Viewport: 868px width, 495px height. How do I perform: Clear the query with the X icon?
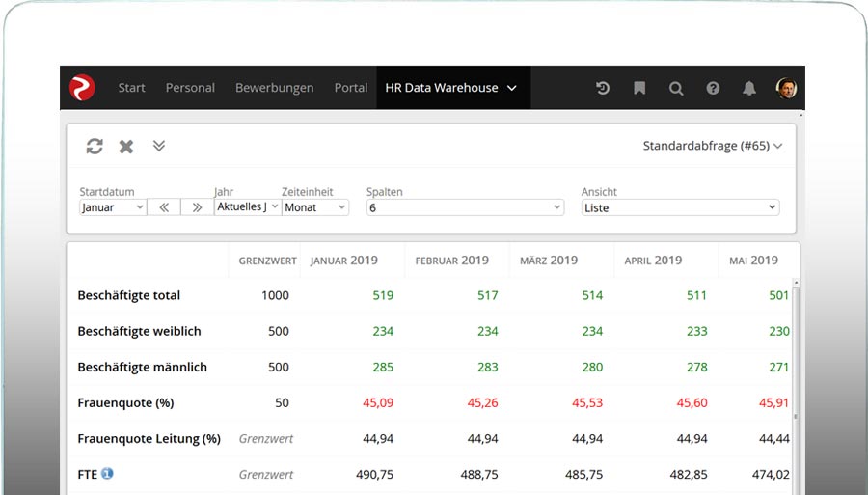[x=126, y=146]
